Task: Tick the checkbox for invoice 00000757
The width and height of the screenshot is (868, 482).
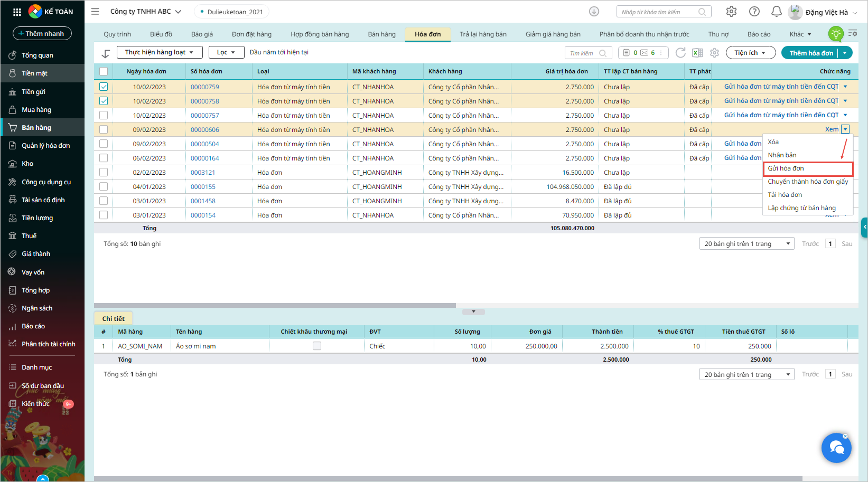Action: click(104, 115)
